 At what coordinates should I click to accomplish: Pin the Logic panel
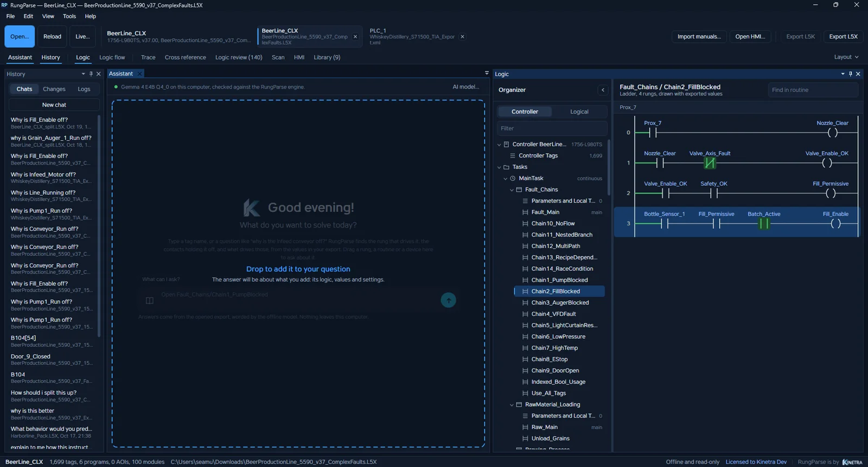tap(850, 74)
